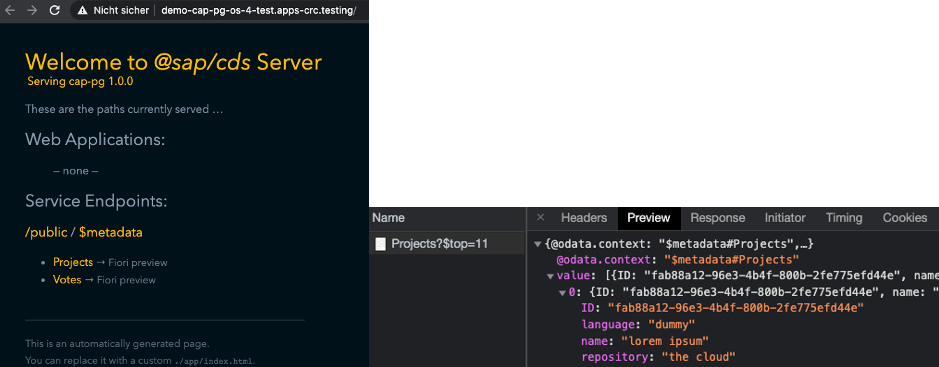
Task: Open the /public service link
Action: [x=46, y=232]
